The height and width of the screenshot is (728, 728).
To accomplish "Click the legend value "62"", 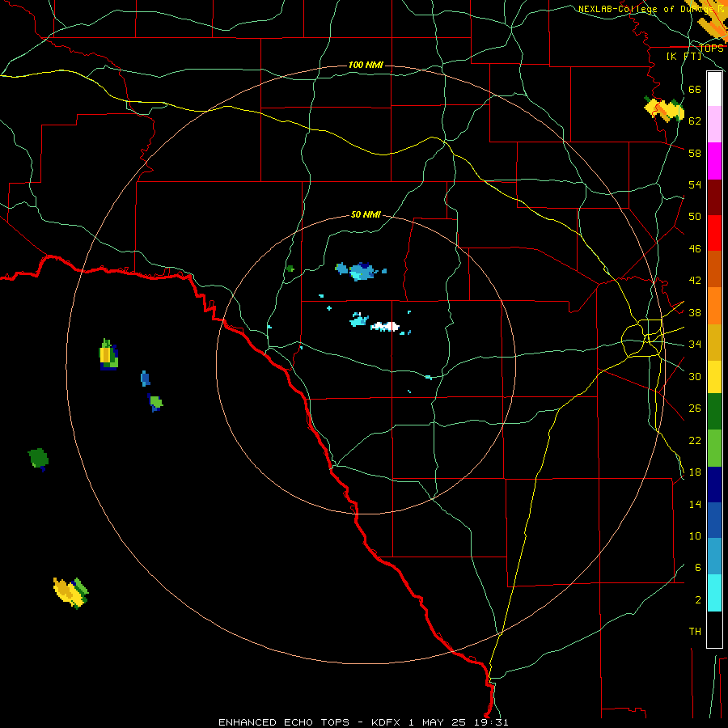I will 695,121.
